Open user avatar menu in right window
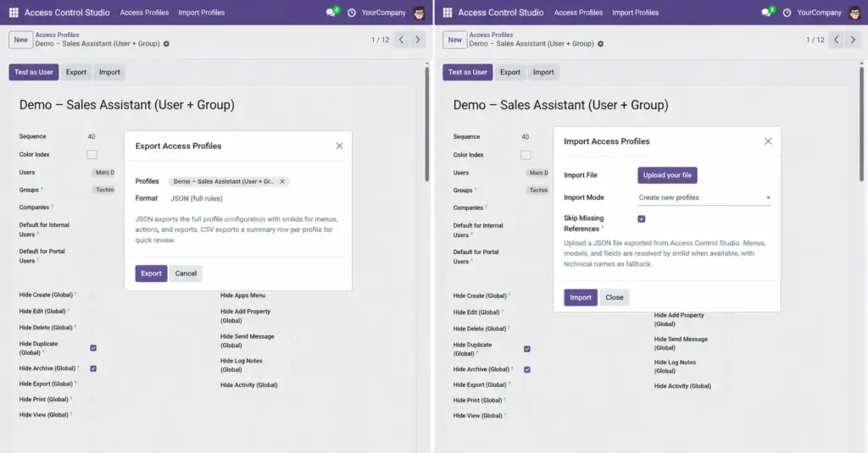The height and width of the screenshot is (453, 868). coord(854,12)
